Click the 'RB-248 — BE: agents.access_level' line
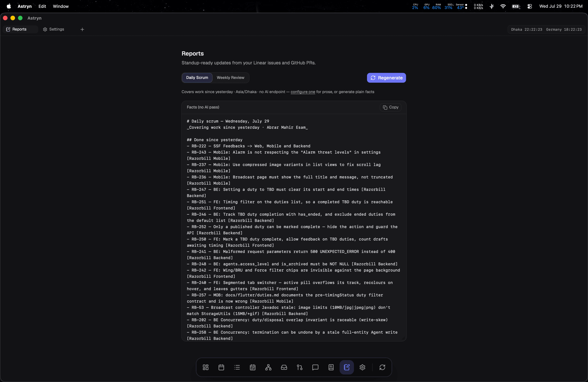Image resolution: width=588 pixels, height=382 pixels. click(x=292, y=264)
